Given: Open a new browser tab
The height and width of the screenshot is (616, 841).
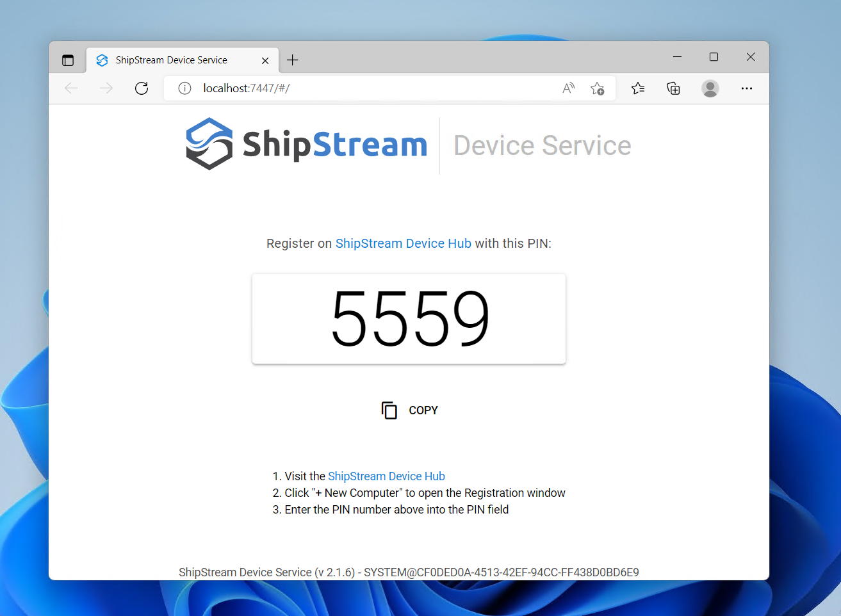Looking at the screenshot, I should coord(293,60).
